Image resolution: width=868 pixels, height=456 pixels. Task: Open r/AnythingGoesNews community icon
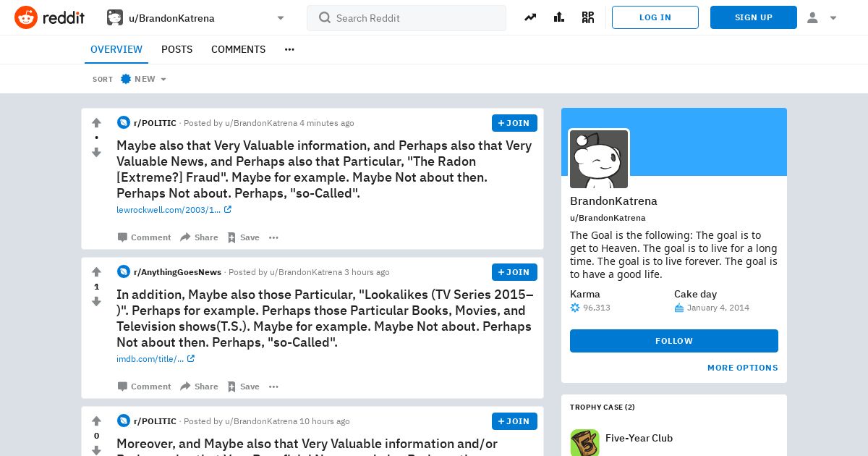point(124,272)
